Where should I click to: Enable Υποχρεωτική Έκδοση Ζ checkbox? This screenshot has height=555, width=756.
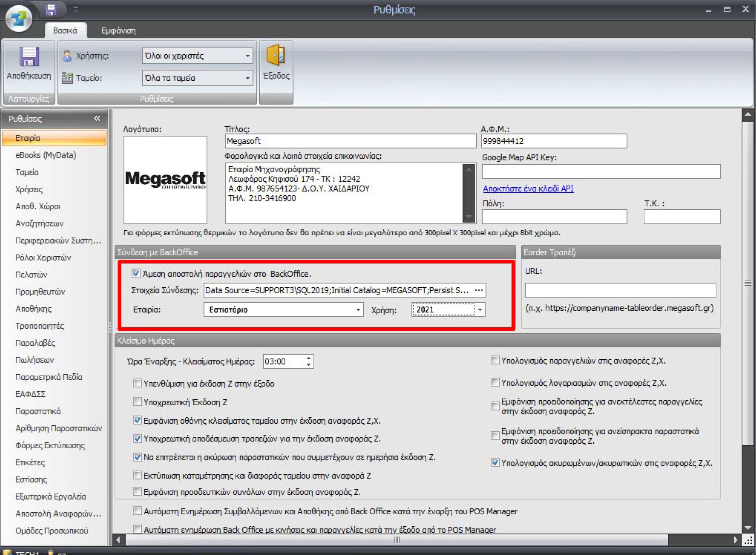tap(137, 402)
